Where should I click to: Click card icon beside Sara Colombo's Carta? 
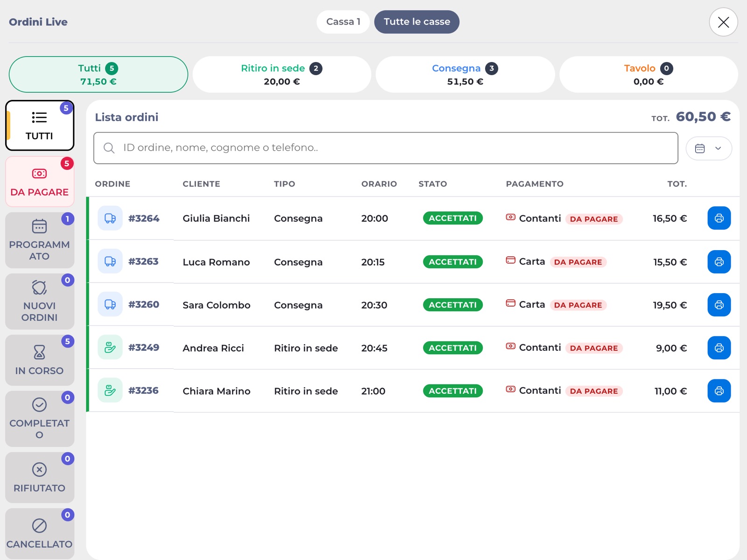(511, 303)
